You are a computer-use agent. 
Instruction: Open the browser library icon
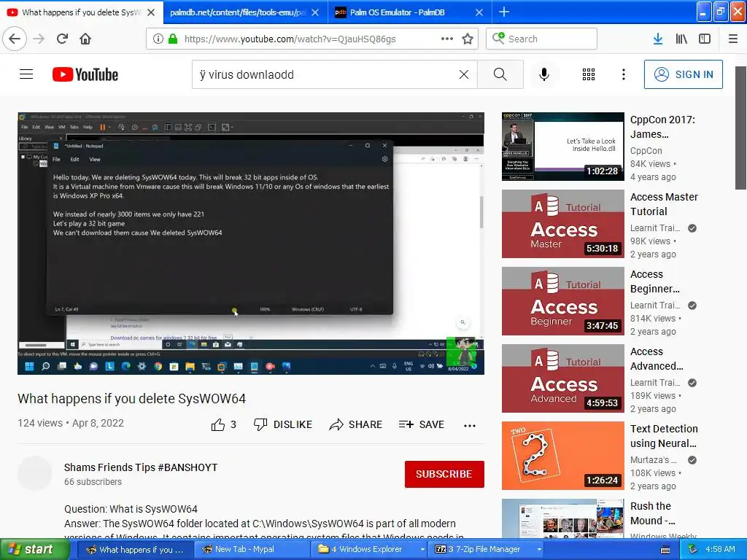click(x=681, y=39)
